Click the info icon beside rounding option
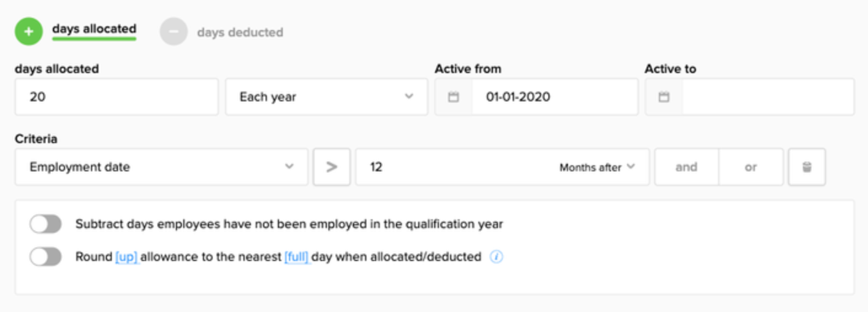This screenshot has width=868, height=312. (x=496, y=257)
